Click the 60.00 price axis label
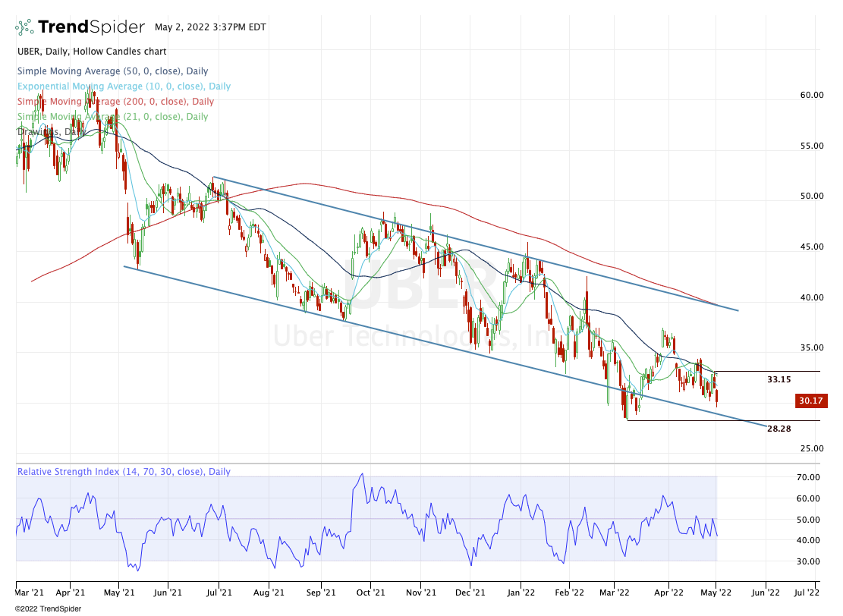The height and width of the screenshot is (616, 843). click(812, 96)
